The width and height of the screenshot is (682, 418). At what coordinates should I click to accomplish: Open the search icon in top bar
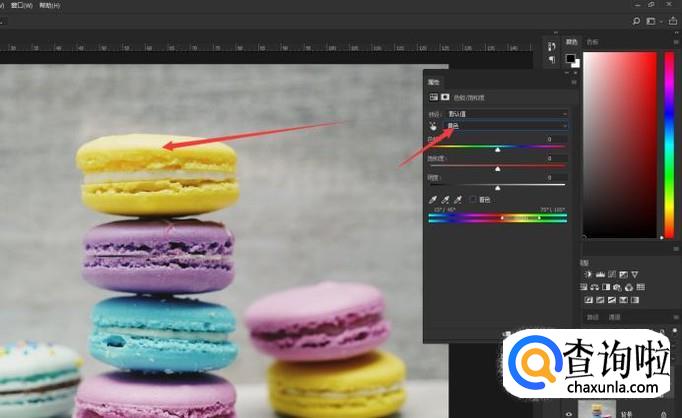click(x=636, y=20)
